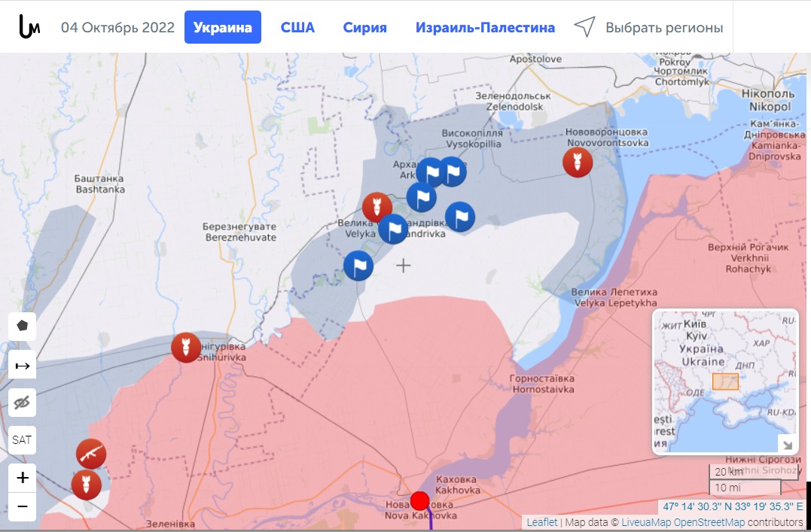Viewport: 811px width, 532px height.
Task: Switch to the Израиль-Палестина region tab
Action: pos(485,27)
